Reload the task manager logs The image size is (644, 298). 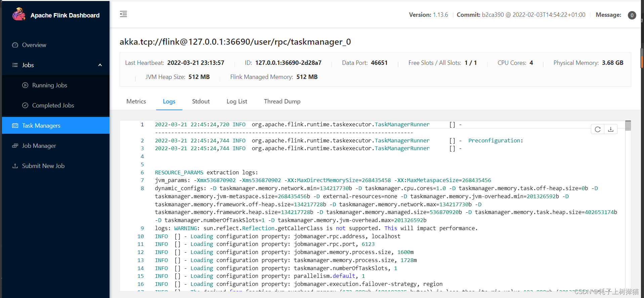tap(598, 129)
